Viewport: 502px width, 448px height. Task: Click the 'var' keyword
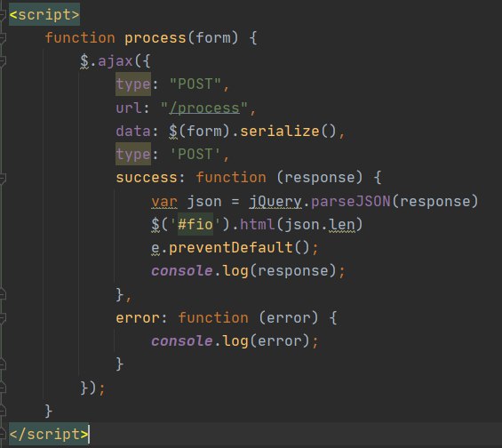coord(164,202)
